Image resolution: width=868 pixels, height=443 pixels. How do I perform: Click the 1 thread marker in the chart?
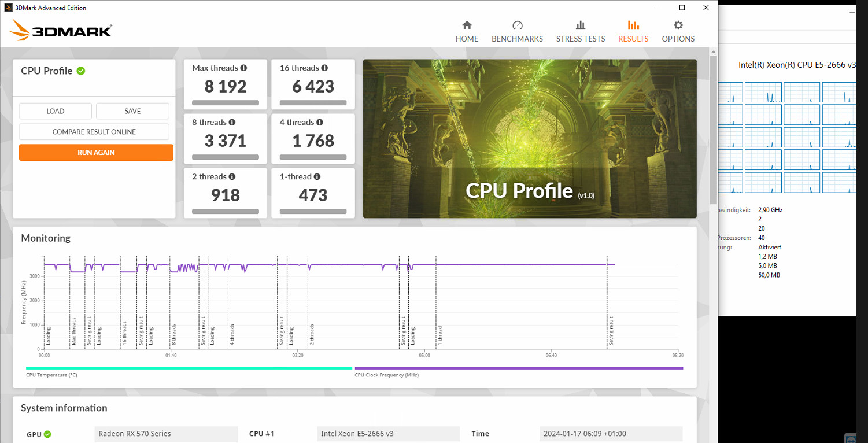(439, 336)
